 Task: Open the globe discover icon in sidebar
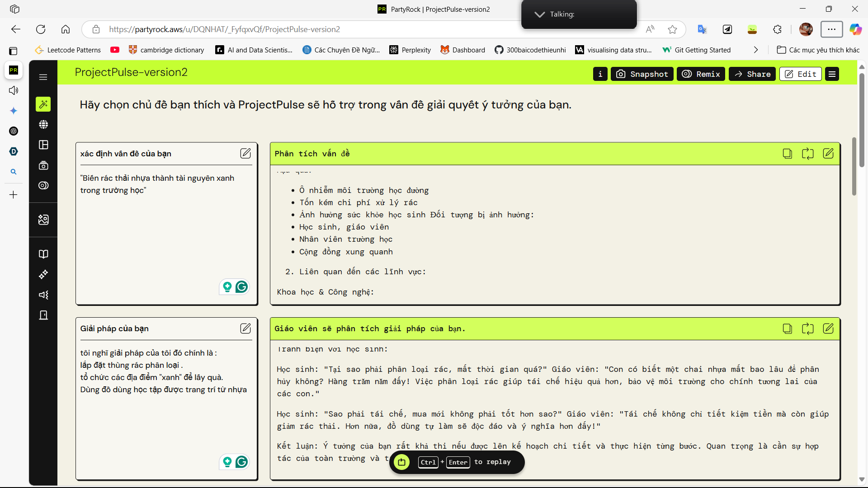[x=43, y=124]
